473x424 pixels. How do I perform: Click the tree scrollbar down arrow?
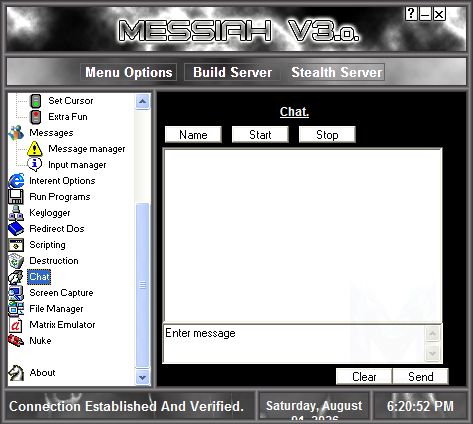[143, 377]
